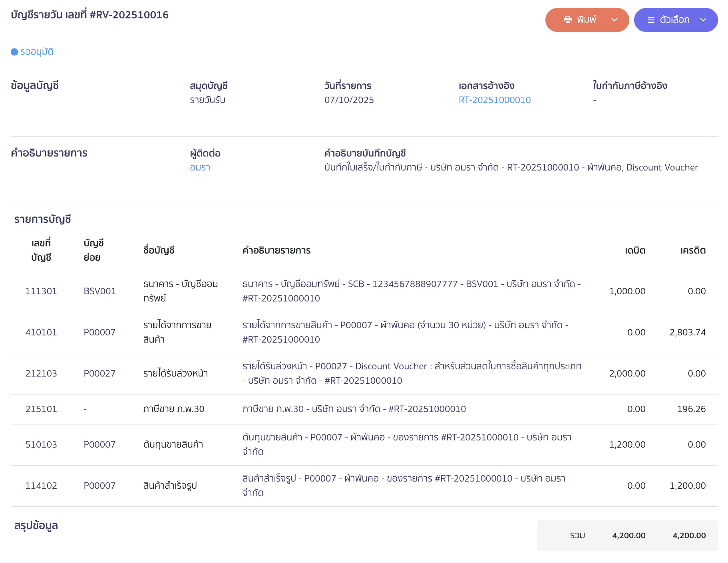Open reference document link RT-20251000010
The width and height of the screenshot is (728, 563).
pos(495,100)
